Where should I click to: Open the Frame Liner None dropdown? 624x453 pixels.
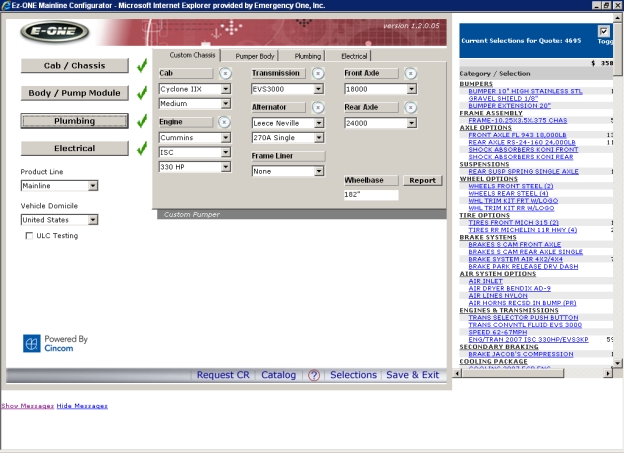(x=319, y=171)
